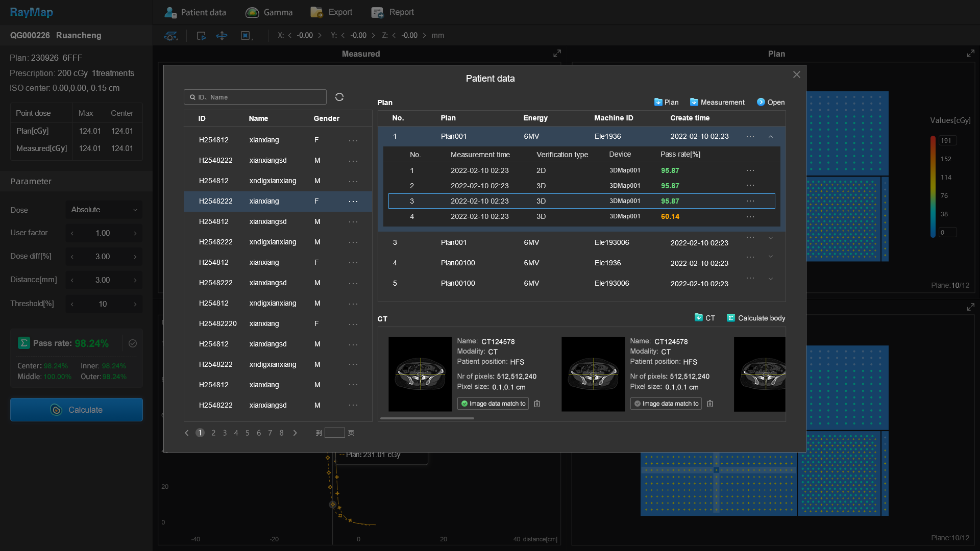This screenshot has width=980, height=551.
Task: Open the Gamma tab
Action: [x=269, y=12]
